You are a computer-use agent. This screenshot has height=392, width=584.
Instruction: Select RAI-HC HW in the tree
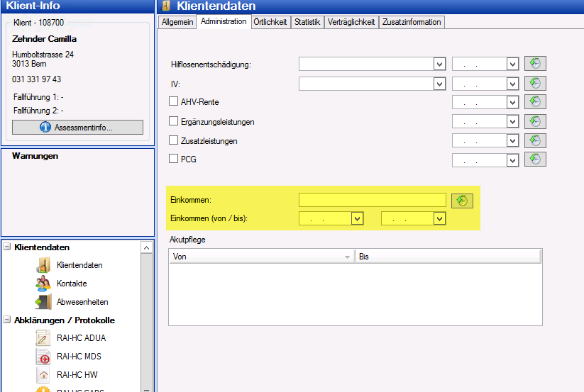(x=77, y=374)
